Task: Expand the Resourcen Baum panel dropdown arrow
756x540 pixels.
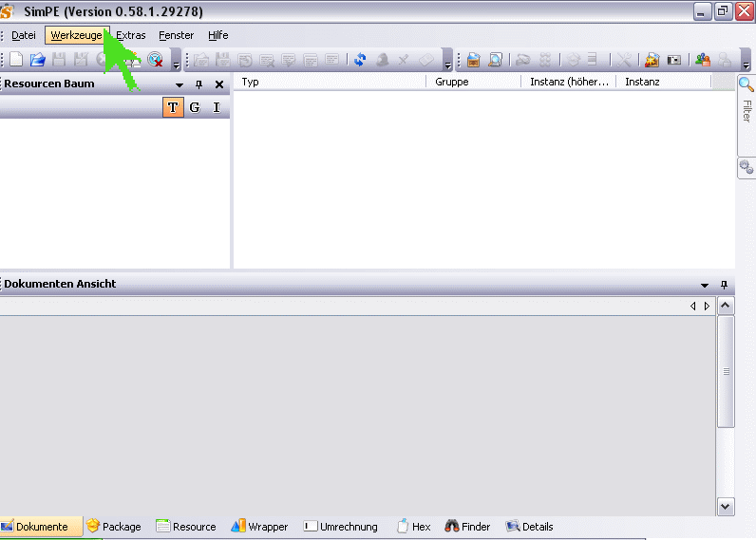Action: coord(180,84)
